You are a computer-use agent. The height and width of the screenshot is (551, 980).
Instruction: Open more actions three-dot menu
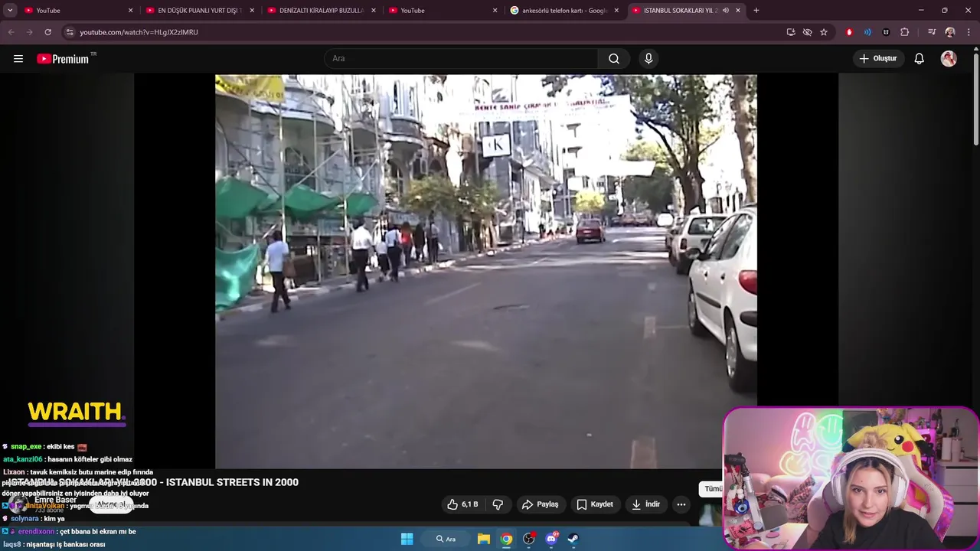click(x=681, y=504)
